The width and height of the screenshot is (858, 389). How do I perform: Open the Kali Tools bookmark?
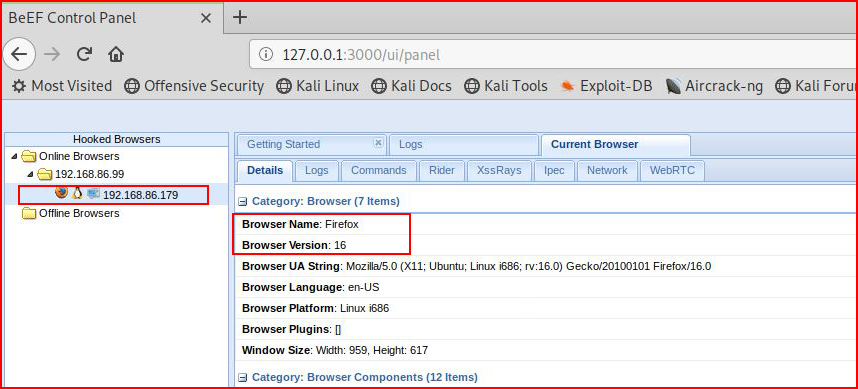tap(506, 86)
